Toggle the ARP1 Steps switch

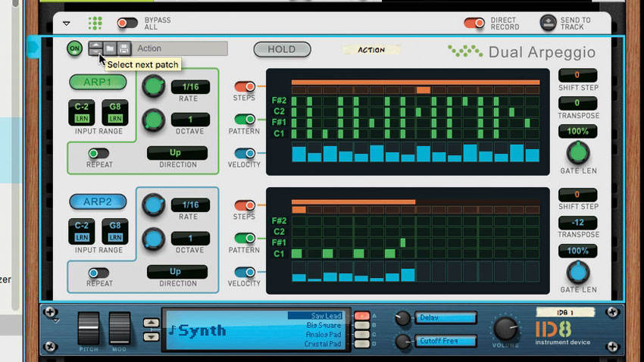[x=245, y=86]
